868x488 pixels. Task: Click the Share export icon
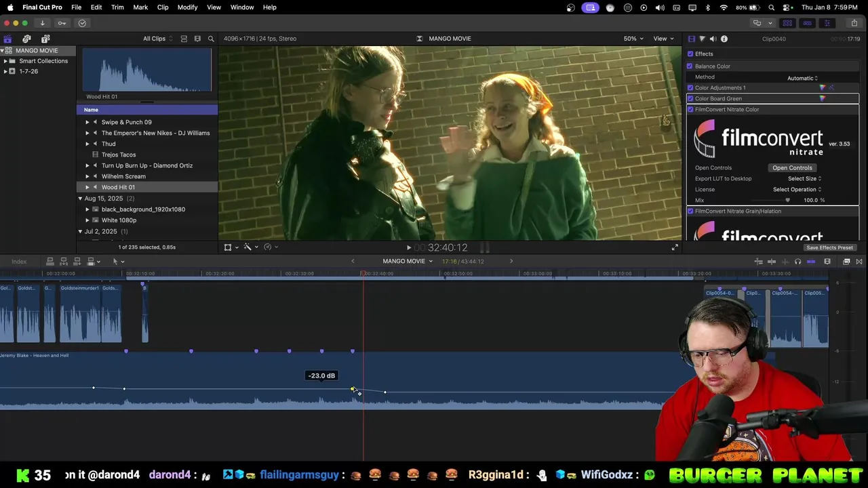pos(854,23)
